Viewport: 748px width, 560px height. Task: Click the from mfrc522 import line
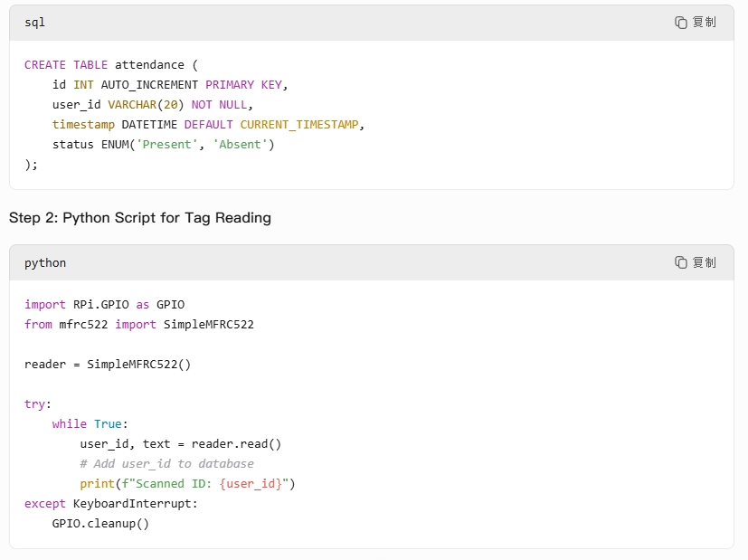pos(139,325)
